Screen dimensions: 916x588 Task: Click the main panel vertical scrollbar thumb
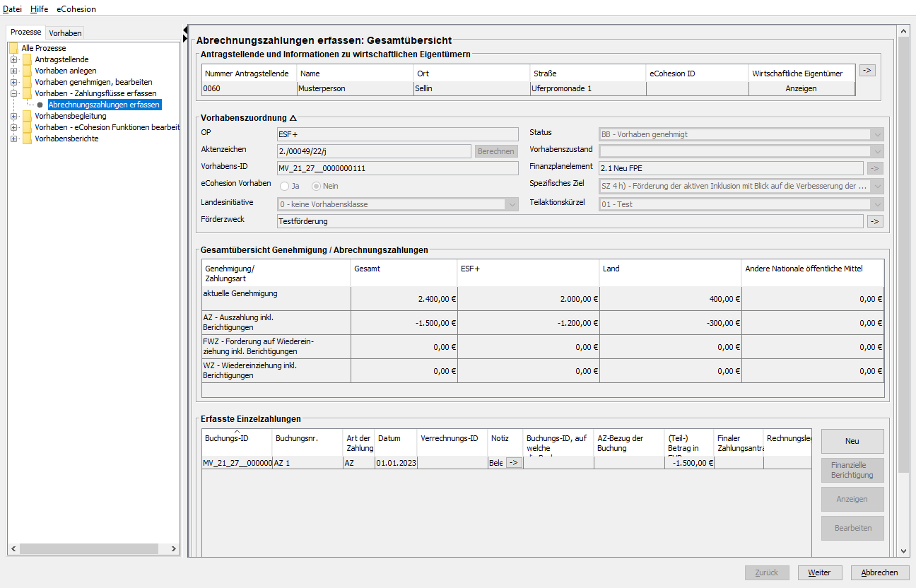(x=903, y=255)
